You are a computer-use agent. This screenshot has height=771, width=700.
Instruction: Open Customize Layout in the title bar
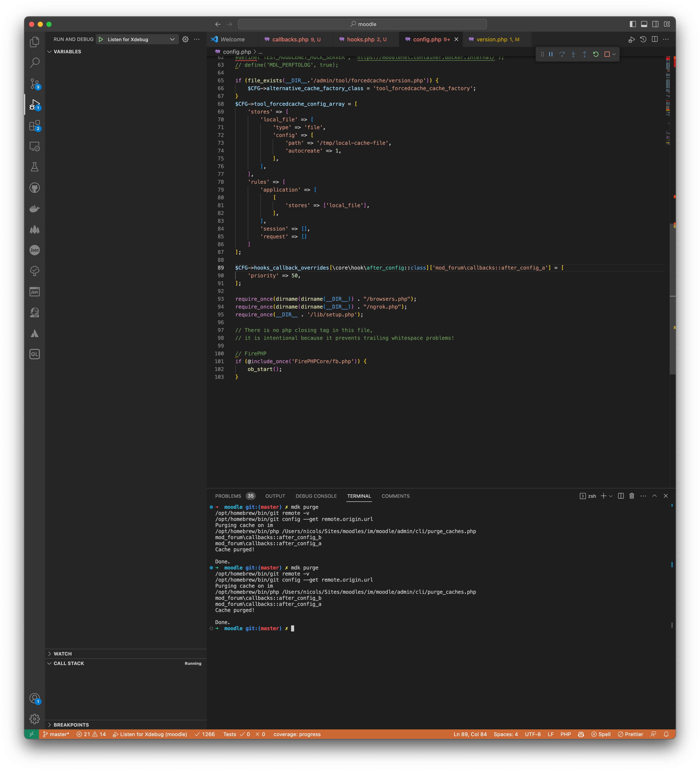[667, 24]
